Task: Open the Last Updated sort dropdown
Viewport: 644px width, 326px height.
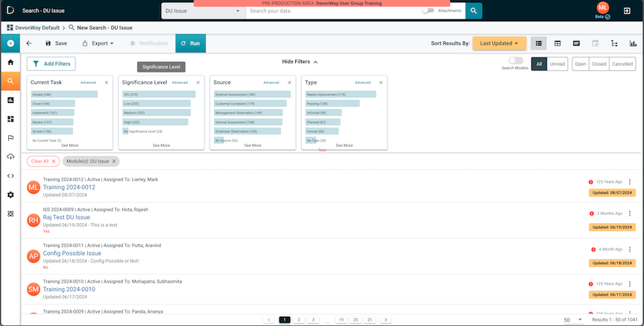Action: (x=499, y=43)
